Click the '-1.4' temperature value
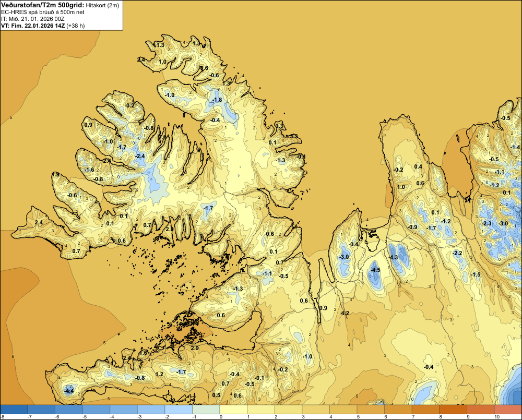 (x=515, y=147)
